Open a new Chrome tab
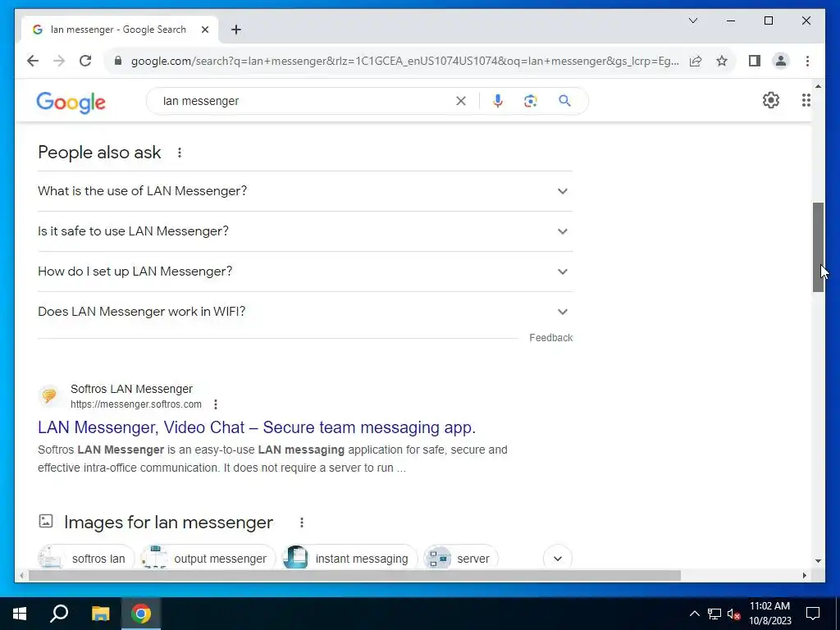 236,30
